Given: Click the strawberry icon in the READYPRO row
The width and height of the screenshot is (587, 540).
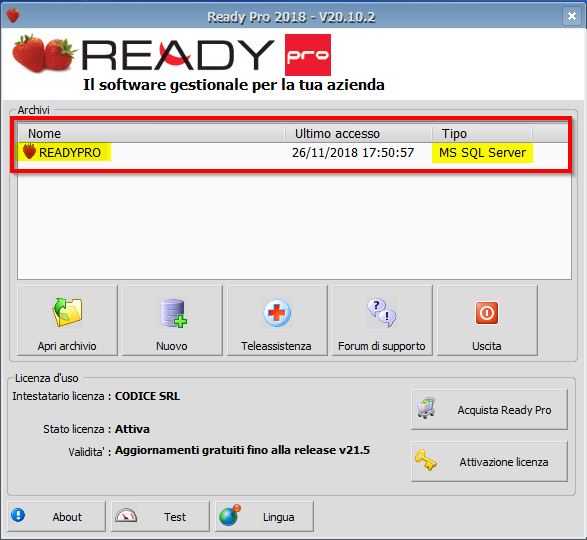Looking at the screenshot, I should [x=29, y=152].
